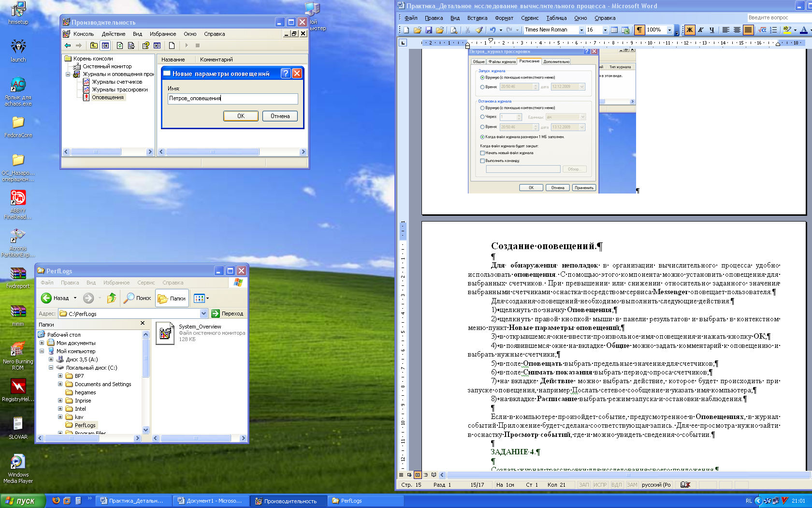Viewport: 812px width, 508px height.
Task: Open the Таблица menu in Word
Action: coord(556,18)
